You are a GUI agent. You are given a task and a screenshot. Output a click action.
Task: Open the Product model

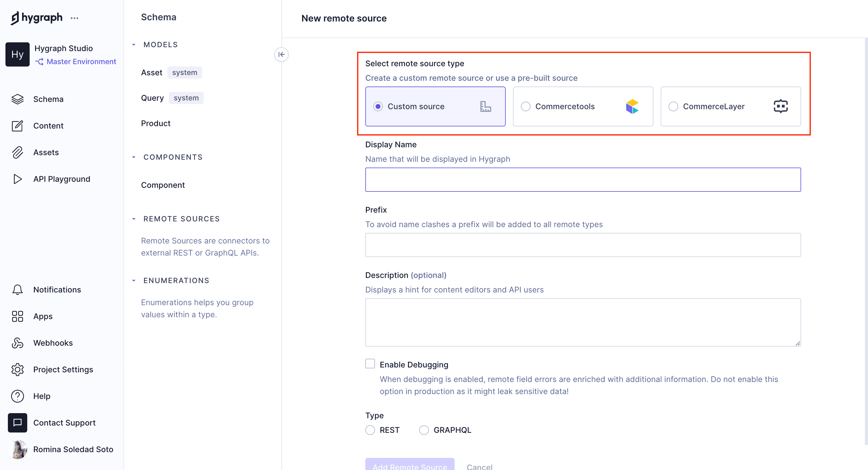click(156, 123)
